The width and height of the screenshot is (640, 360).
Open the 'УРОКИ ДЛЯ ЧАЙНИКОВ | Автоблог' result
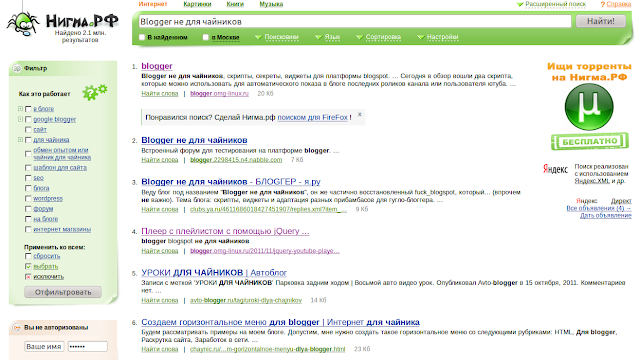point(214,273)
